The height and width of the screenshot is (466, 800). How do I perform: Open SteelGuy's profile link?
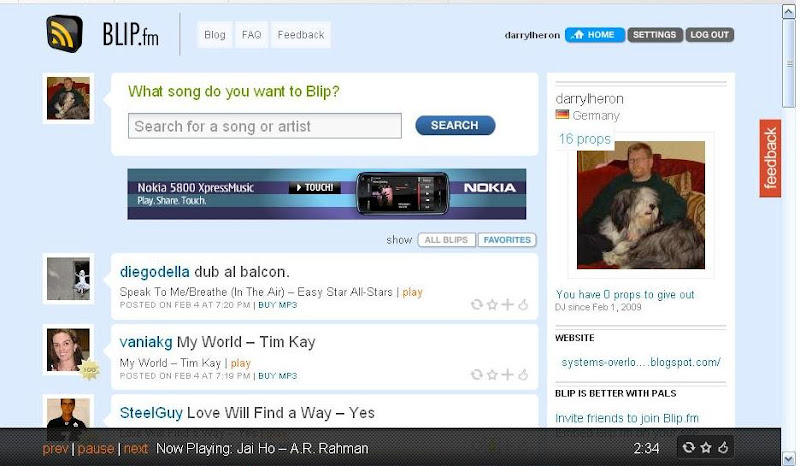point(151,413)
